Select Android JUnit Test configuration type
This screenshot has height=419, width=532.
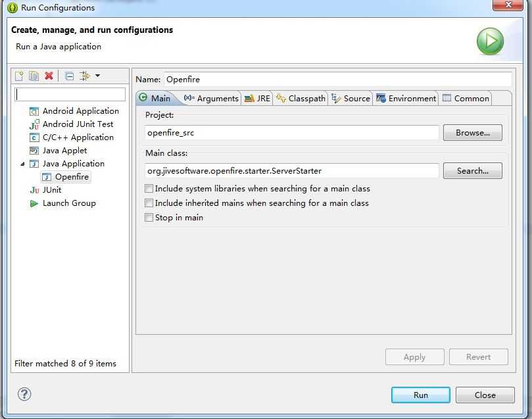[78, 124]
